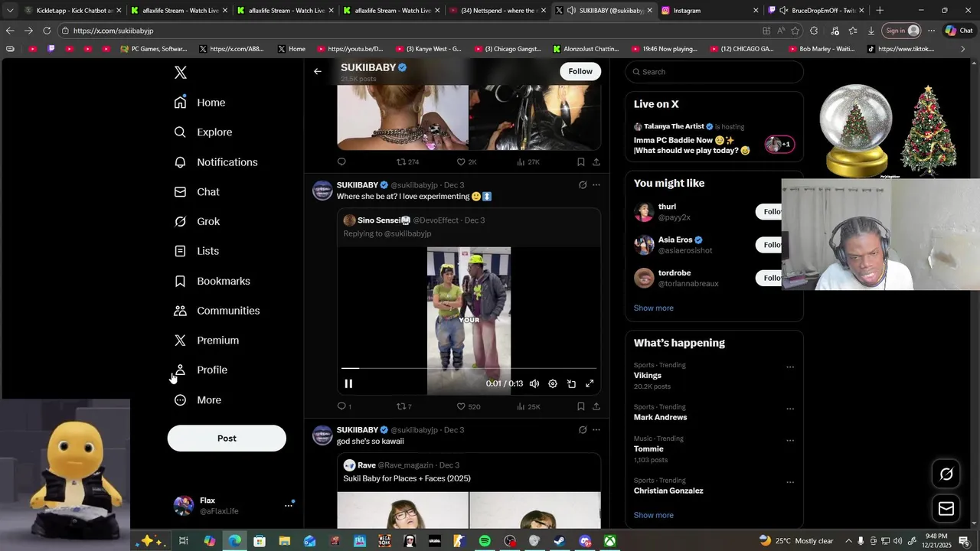Follow SUKIIBABY from profile header
This screenshot has width=980, height=551.
click(580, 71)
